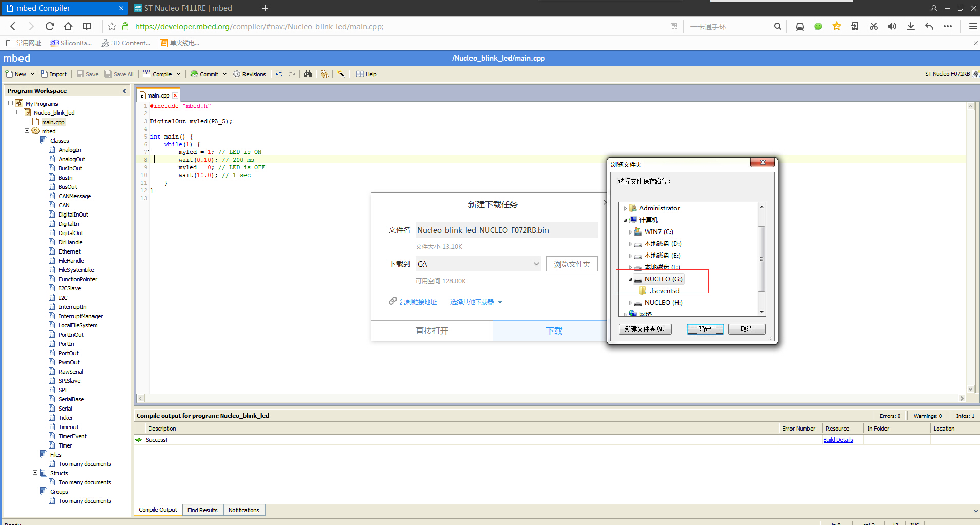Open the 选择其他下载器 dropdown

coord(476,302)
